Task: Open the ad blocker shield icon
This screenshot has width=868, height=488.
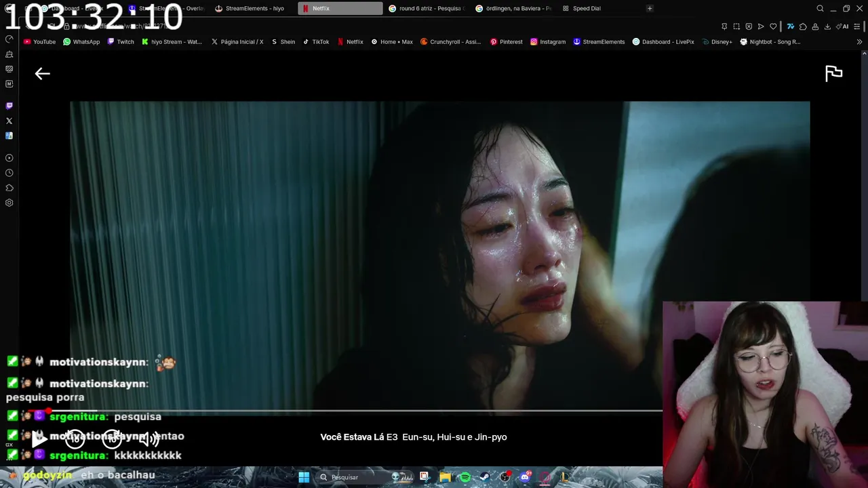Action: pos(749,26)
